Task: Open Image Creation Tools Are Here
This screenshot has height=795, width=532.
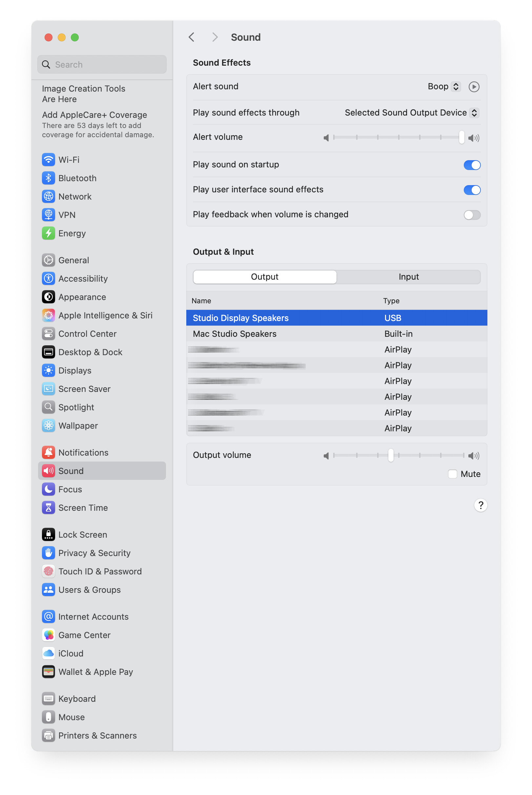Action: tap(83, 94)
